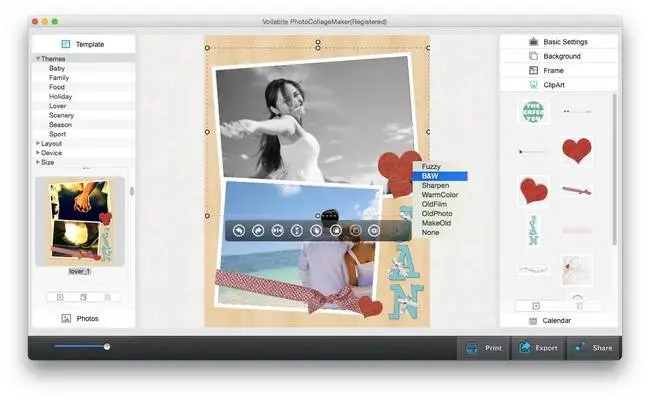The width and height of the screenshot is (650, 400).
Task: Open the Calendar section
Action: pyautogui.click(x=559, y=321)
